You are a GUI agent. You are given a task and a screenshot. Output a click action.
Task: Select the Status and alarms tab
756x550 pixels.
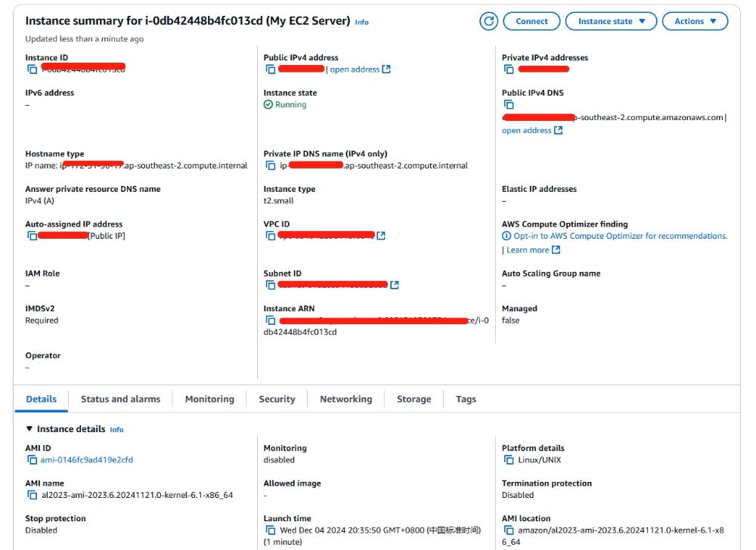(120, 399)
